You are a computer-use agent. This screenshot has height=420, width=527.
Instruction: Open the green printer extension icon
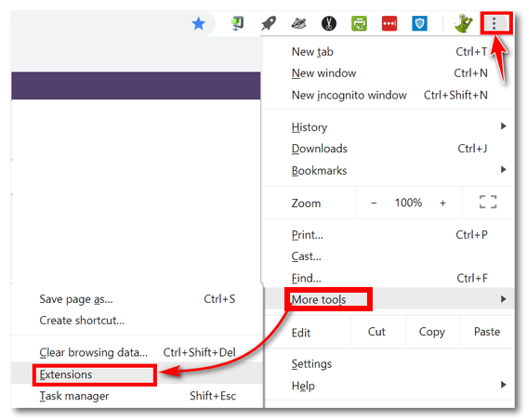[x=359, y=23]
